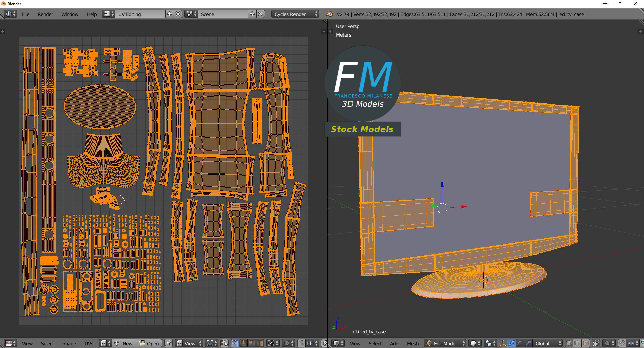Open the Cycles Render engine dropdown
Viewport: 644px width, 348px height.
pos(295,14)
